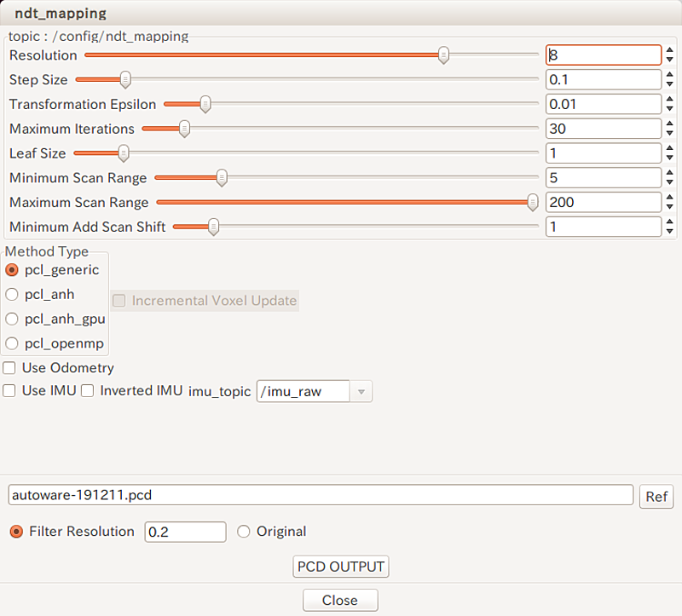The width and height of the screenshot is (682, 616).
Task: Click the Minimum Scan Range slider handle
Action: (x=222, y=178)
